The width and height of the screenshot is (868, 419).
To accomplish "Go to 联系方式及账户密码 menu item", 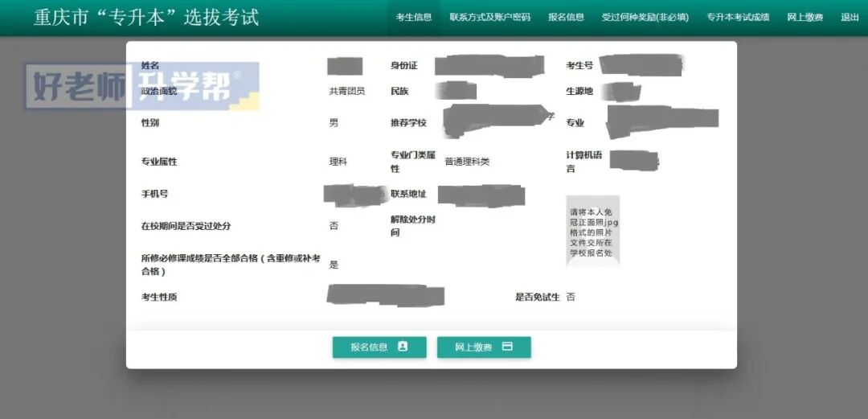I will pos(490,17).
